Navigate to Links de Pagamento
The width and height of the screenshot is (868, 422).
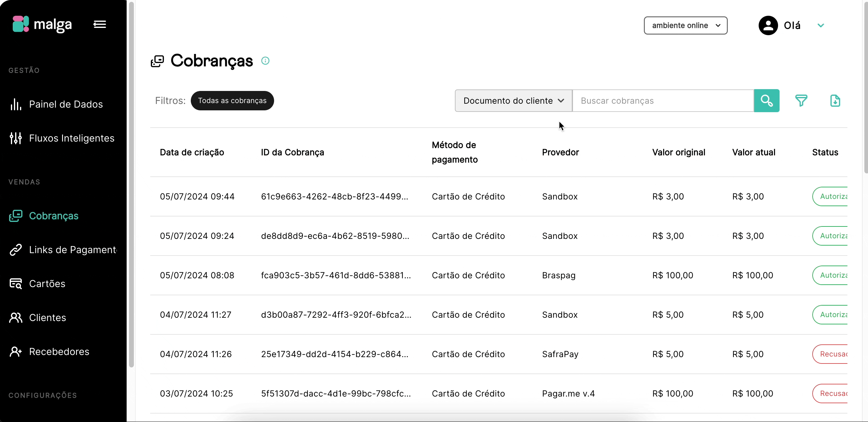click(72, 250)
